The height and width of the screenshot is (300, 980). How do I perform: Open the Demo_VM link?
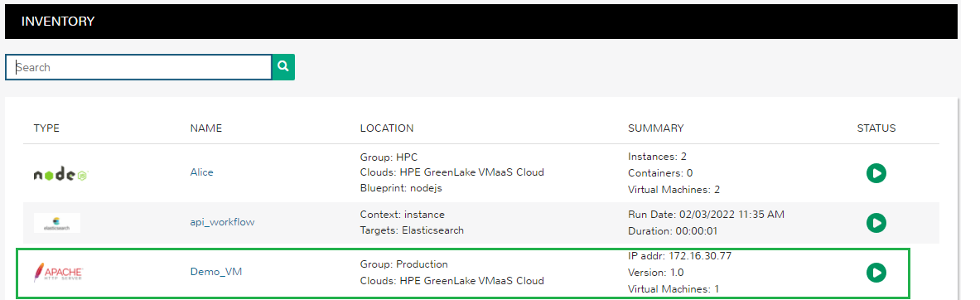pyautogui.click(x=215, y=271)
